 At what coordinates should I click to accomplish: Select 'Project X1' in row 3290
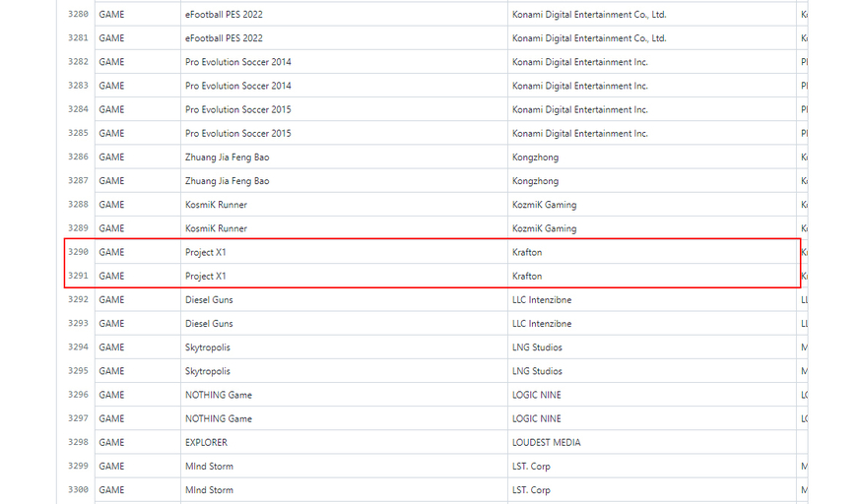206,253
